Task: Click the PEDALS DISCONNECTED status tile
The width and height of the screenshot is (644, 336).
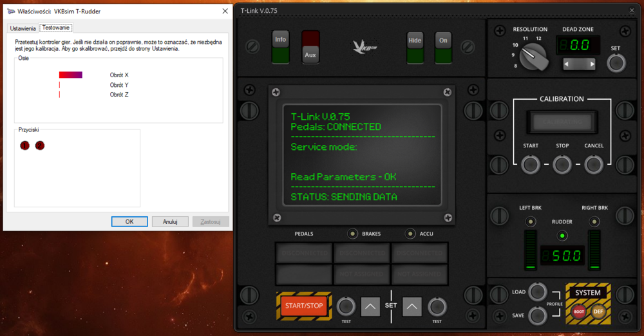Action: [x=305, y=253]
